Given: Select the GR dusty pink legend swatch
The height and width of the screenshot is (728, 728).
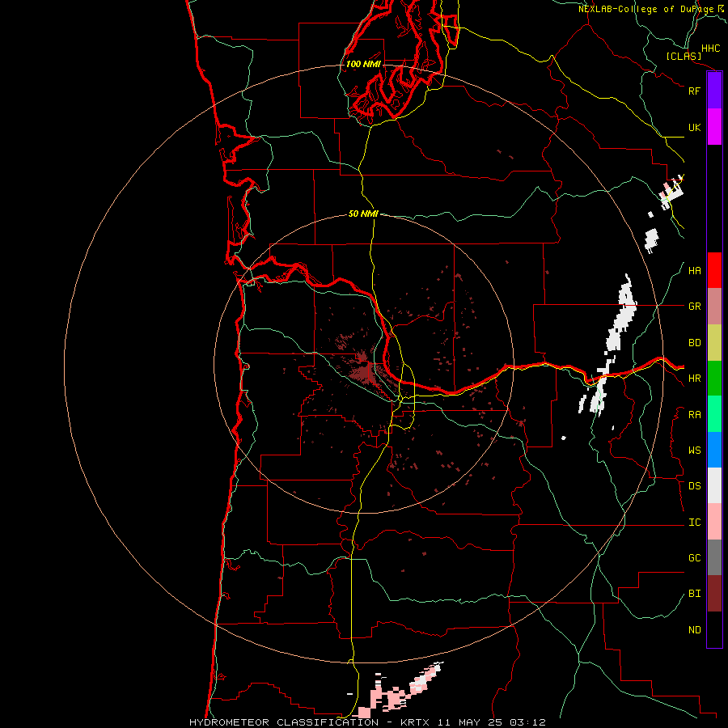Looking at the screenshot, I should coord(714,307).
